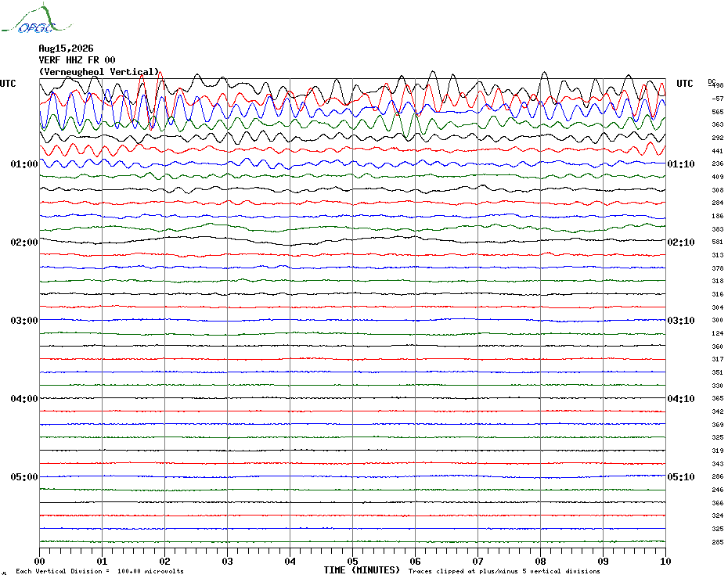The width and height of the screenshot is (728, 582).
Task: Click the DC value 360
Action: point(717,347)
